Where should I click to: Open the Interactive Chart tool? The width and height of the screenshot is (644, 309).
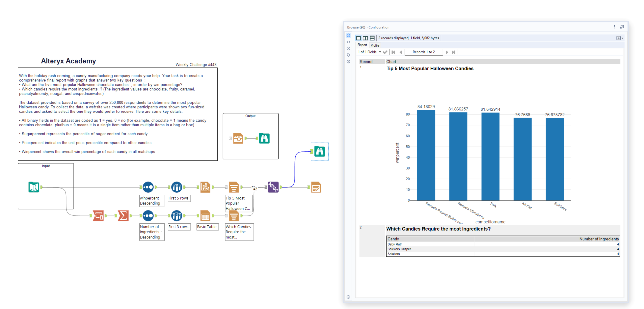[x=206, y=187]
